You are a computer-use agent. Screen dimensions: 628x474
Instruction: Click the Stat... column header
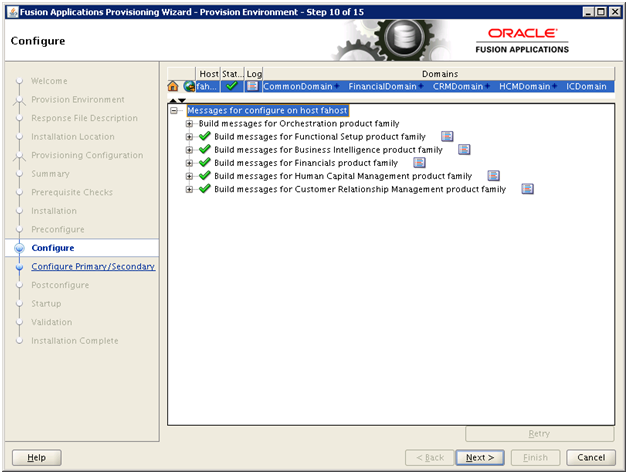(x=232, y=74)
